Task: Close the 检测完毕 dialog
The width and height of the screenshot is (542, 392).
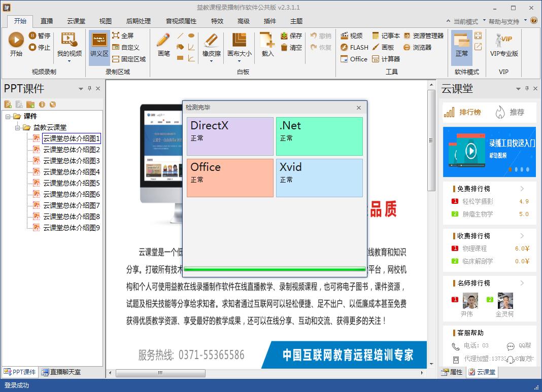Action: tap(359, 108)
